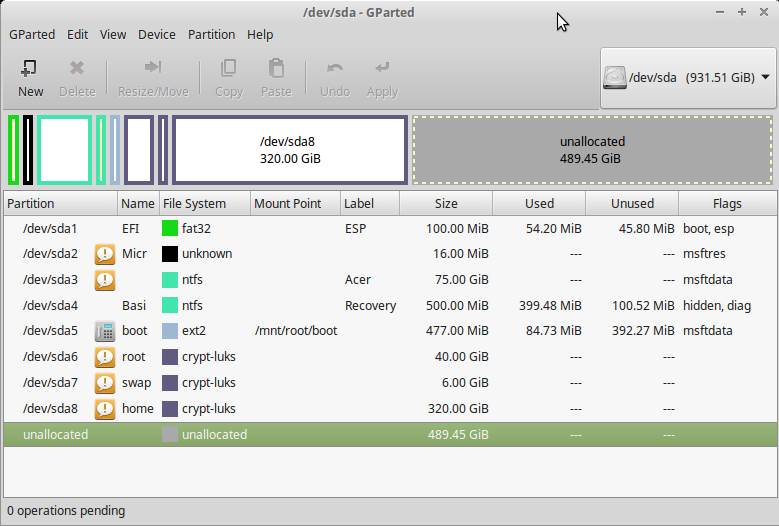Click the teal ntfs swatch for /dev/sda3
The height and width of the screenshot is (526, 779).
[x=170, y=280]
